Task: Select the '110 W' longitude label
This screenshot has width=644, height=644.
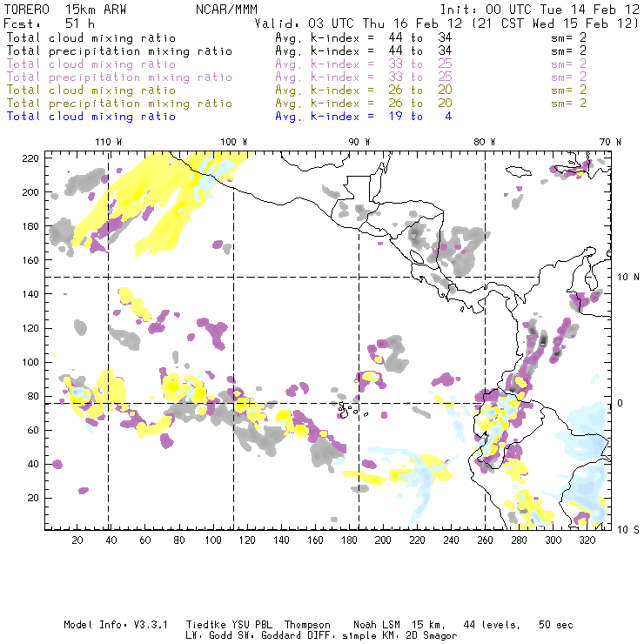Action: (109, 142)
